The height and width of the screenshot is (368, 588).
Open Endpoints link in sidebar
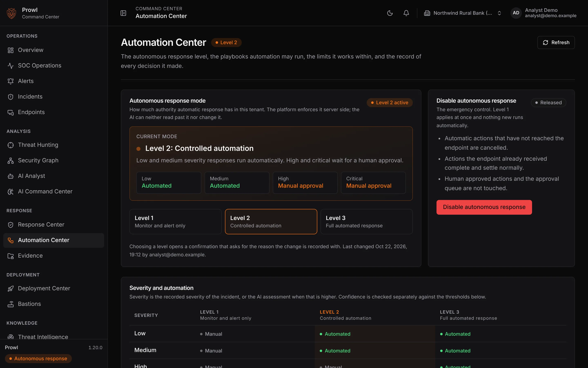click(54, 112)
